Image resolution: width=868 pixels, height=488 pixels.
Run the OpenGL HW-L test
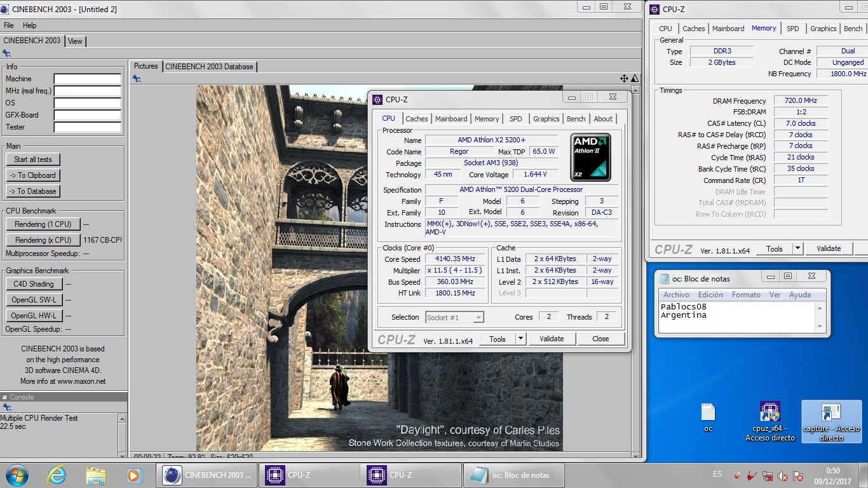click(x=34, y=316)
